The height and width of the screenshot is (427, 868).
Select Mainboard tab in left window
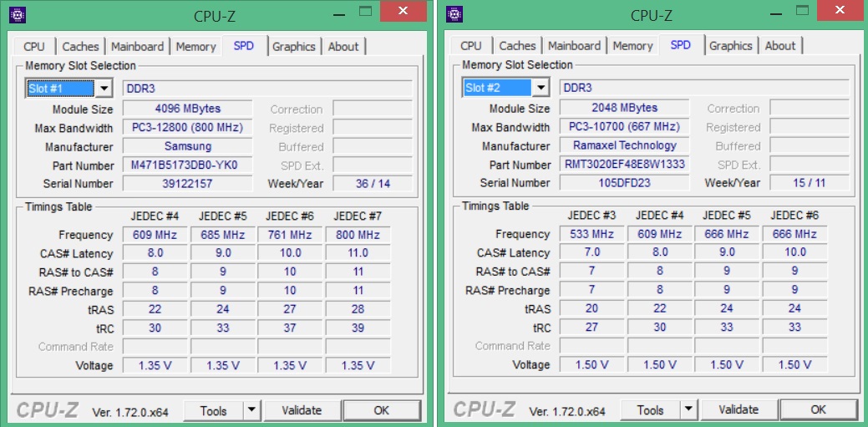[x=137, y=47]
